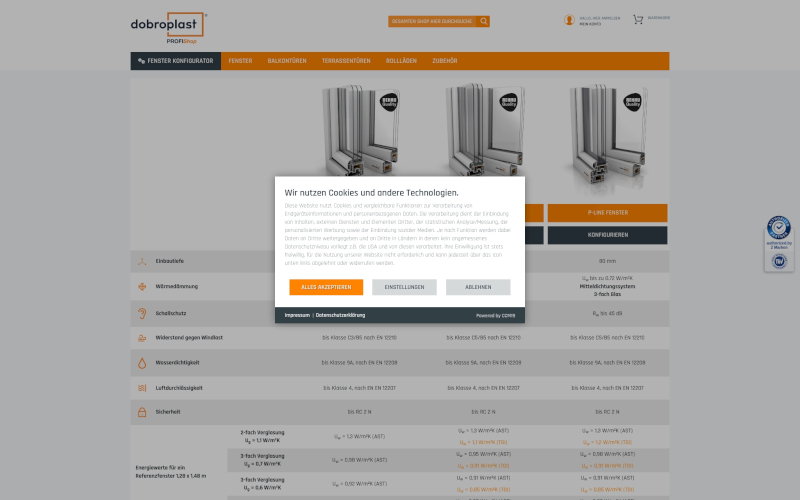Click the dobroplast PROFIShop logo

point(167,29)
